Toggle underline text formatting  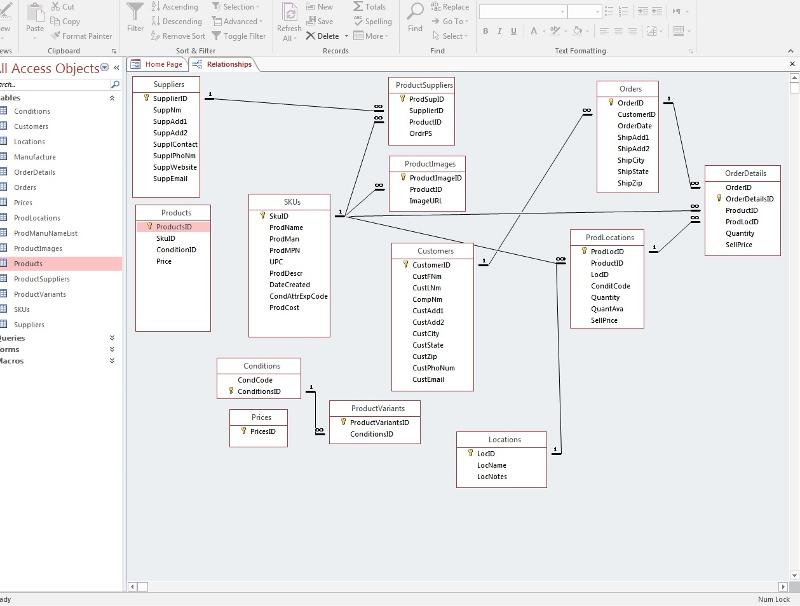pyautogui.click(x=514, y=31)
